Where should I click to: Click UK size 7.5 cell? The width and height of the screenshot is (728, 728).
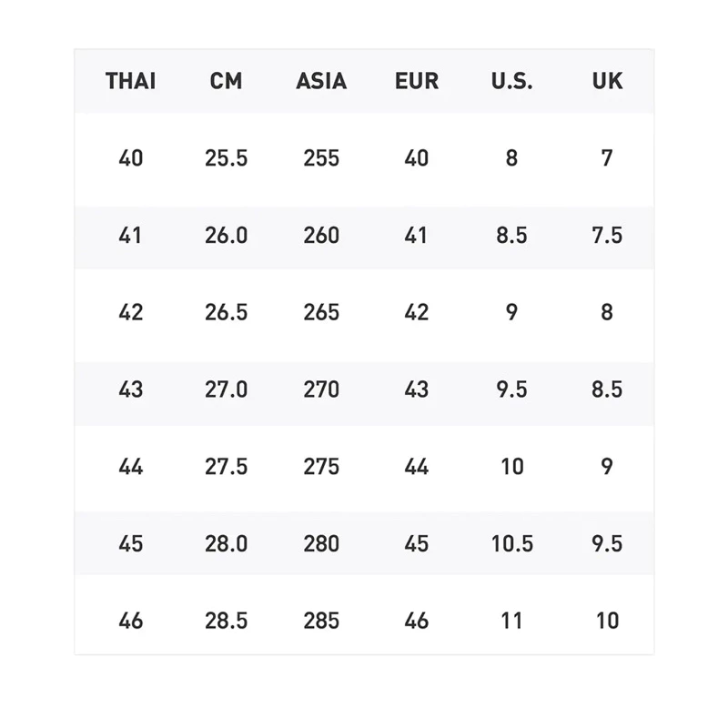[607, 236]
